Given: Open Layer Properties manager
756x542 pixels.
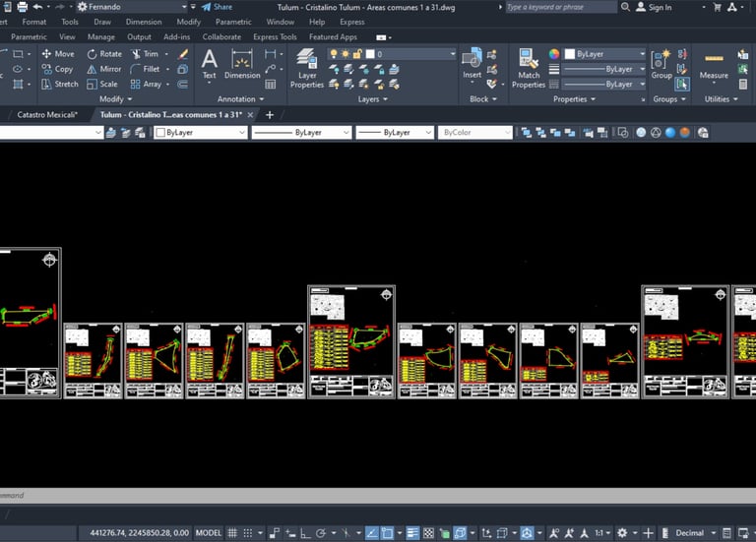Looking at the screenshot, I should tap(307, 68).
